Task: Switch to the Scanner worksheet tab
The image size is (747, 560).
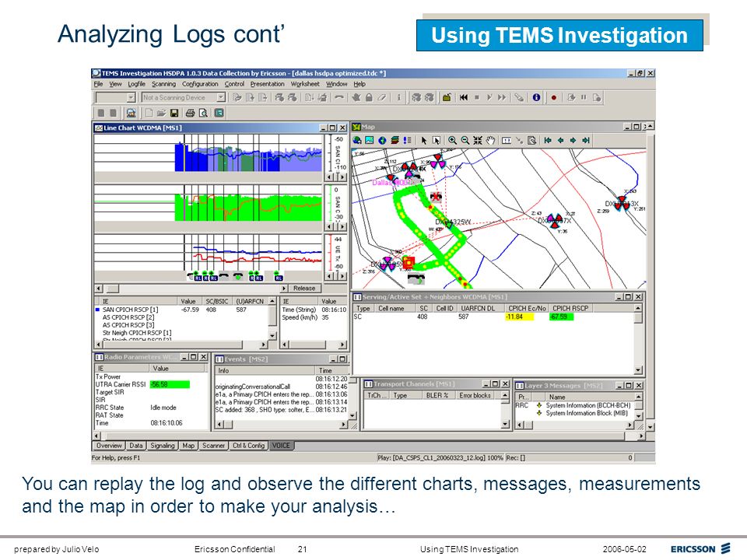Action: 213,446
